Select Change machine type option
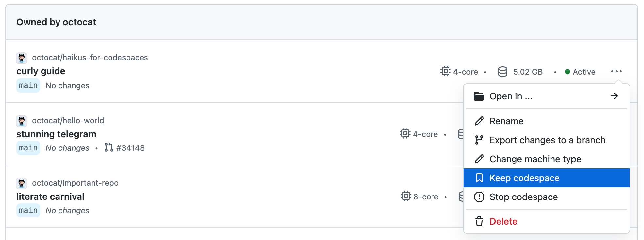Image resolution: width=644 pixels, height=240 pixels. (535, 159)
